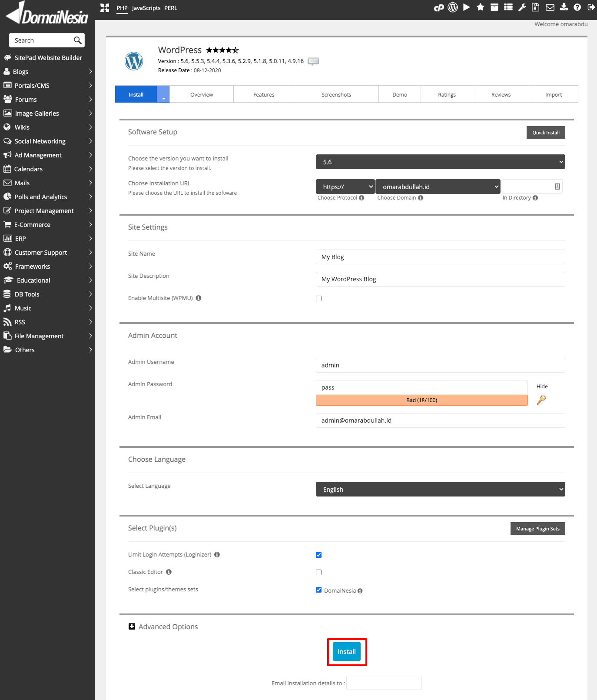Click the password strength bar

[421, 400]
